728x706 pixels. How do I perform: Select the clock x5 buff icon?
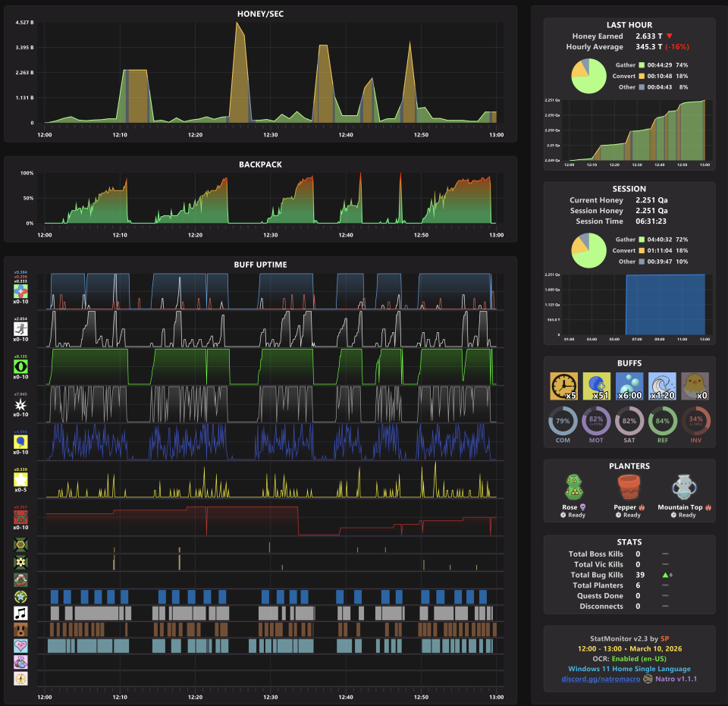coord(563,385)
